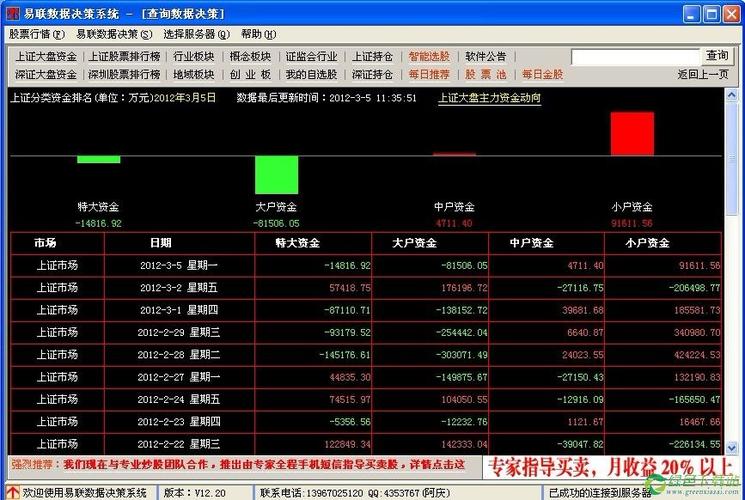Select row dated 2012-2-23 星期四

coord(366,422)
